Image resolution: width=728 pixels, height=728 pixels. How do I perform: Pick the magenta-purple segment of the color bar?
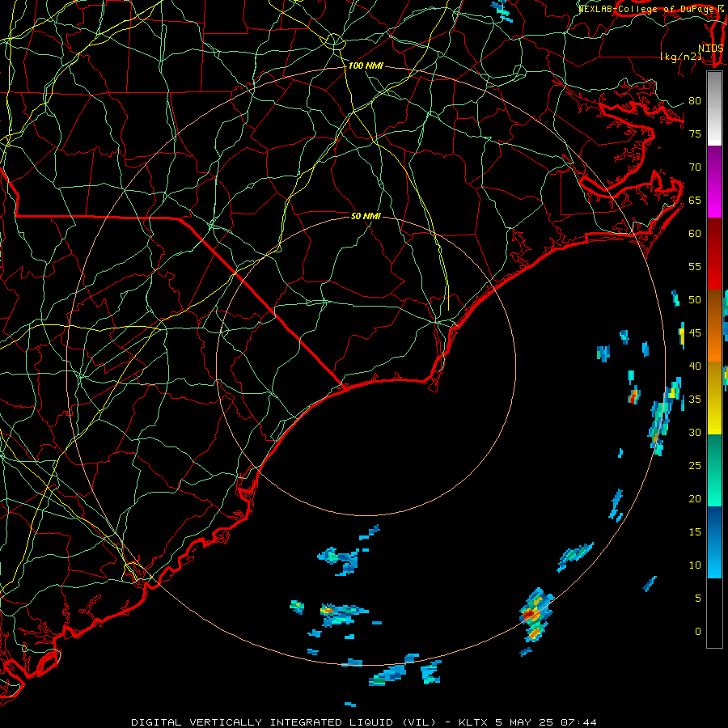pyautogui.click(x=714, y=182)
